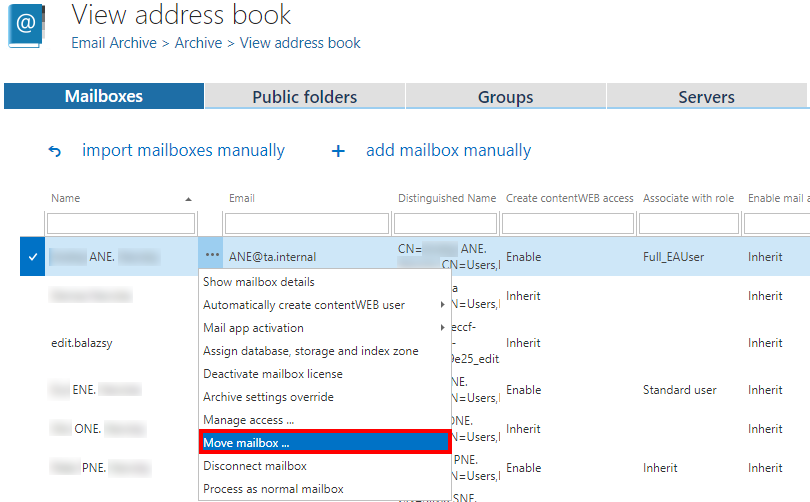Image resolution: width=810 pixels, height=502 pixels.
Task: Expand the Mail app activation submenu
Action: (x=442, y=328)
